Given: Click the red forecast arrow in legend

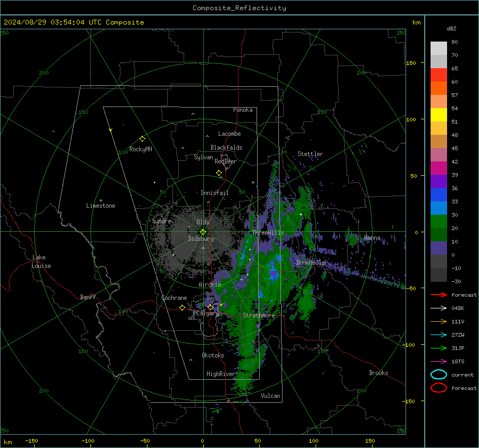Looking at the screenshot, I should pos(439,295).
